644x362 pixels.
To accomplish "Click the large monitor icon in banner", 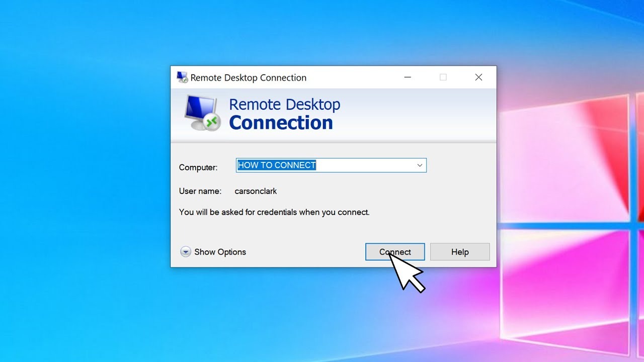I will pyautogui.click(x=202, y=114).
